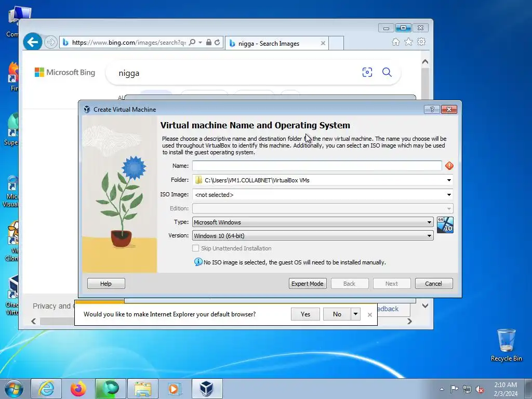Click the Internet Explorer address bar URL
Viewport: 532px width, 399px height.
coord(129,43)
